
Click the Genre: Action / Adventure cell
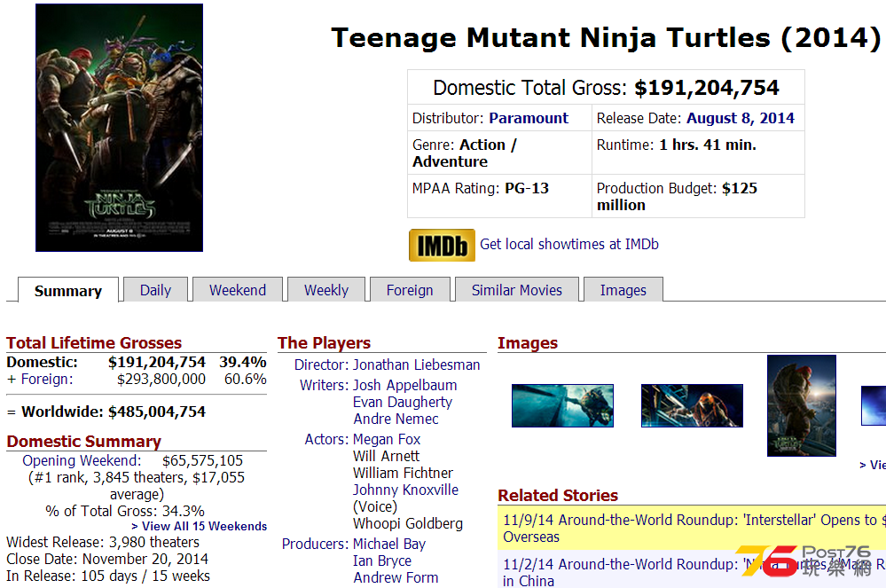pyautogui.click(x=499, y=153)
